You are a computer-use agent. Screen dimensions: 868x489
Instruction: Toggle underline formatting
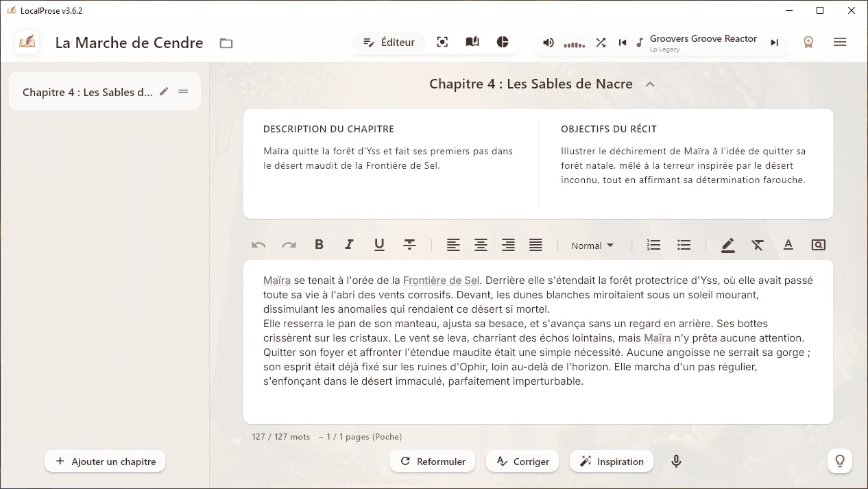click(379, 245)
